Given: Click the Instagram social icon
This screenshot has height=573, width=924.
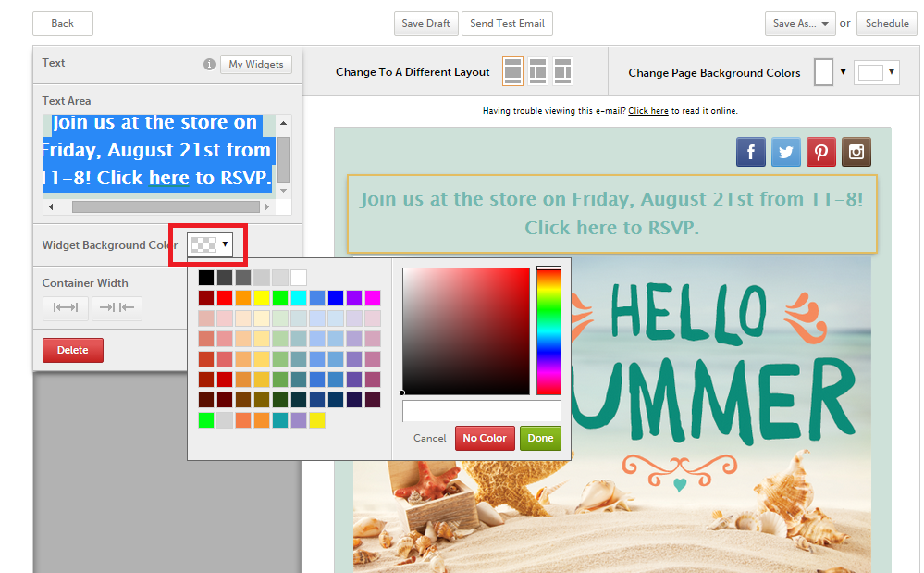Looking at the screenshot, I should pyautogui.click(x=856, y=152).
